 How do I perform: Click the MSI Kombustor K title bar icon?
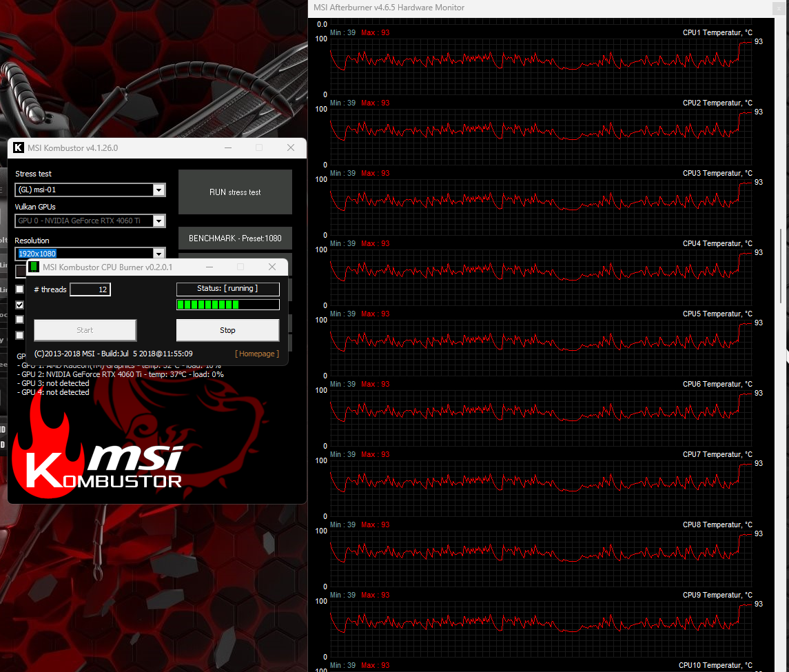pyautogui.click(x=19, y=147)
